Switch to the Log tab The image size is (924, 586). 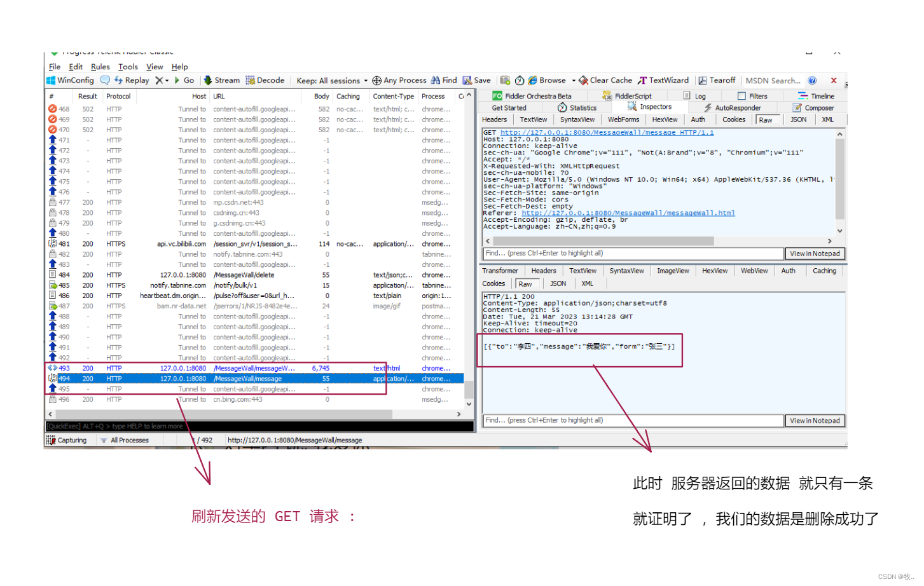pos(694,96)
